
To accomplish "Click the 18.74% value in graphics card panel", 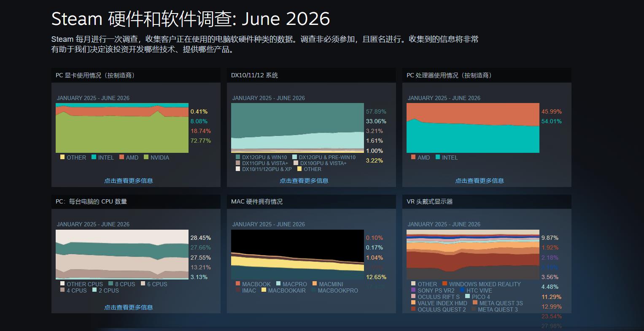I will 201,131.
